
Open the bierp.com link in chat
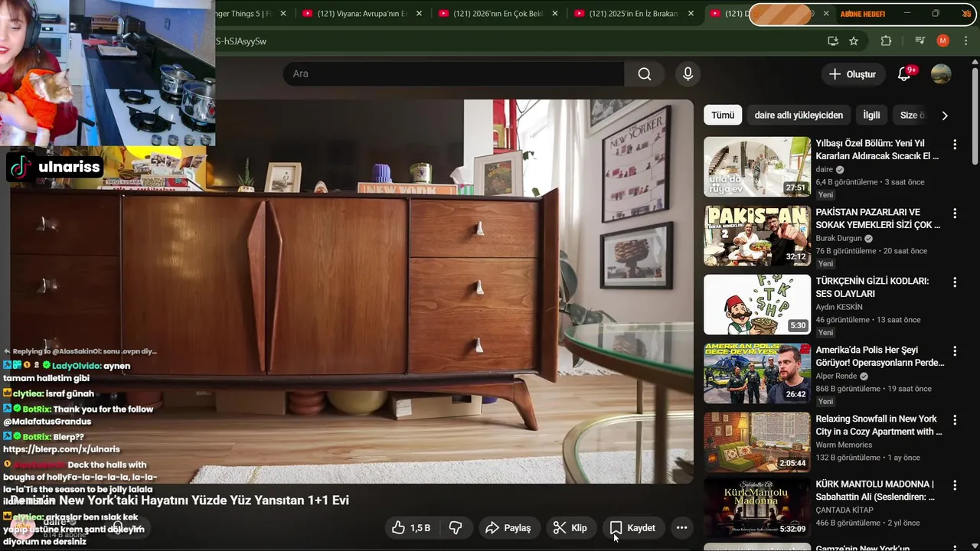61,449
